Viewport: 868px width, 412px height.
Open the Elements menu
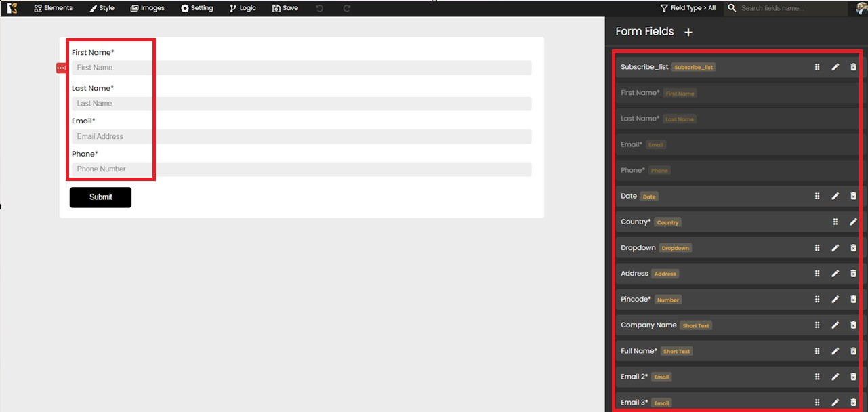click(53, 8)
